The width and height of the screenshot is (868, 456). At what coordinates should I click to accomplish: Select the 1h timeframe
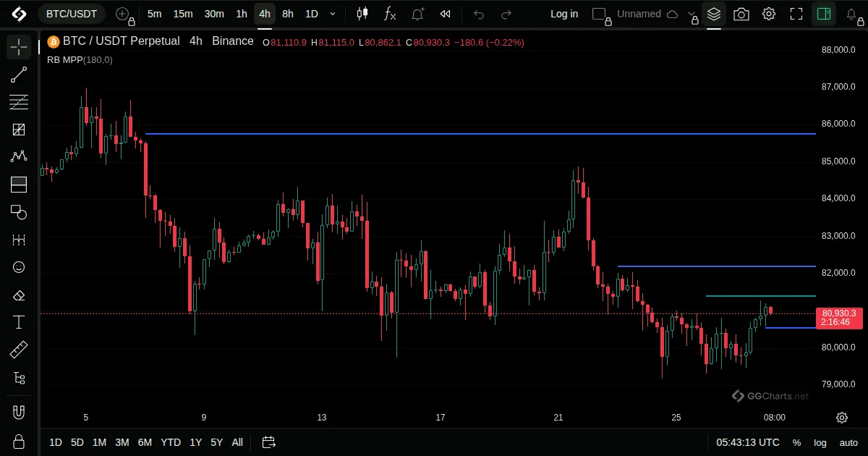click(x=242, y=14)
